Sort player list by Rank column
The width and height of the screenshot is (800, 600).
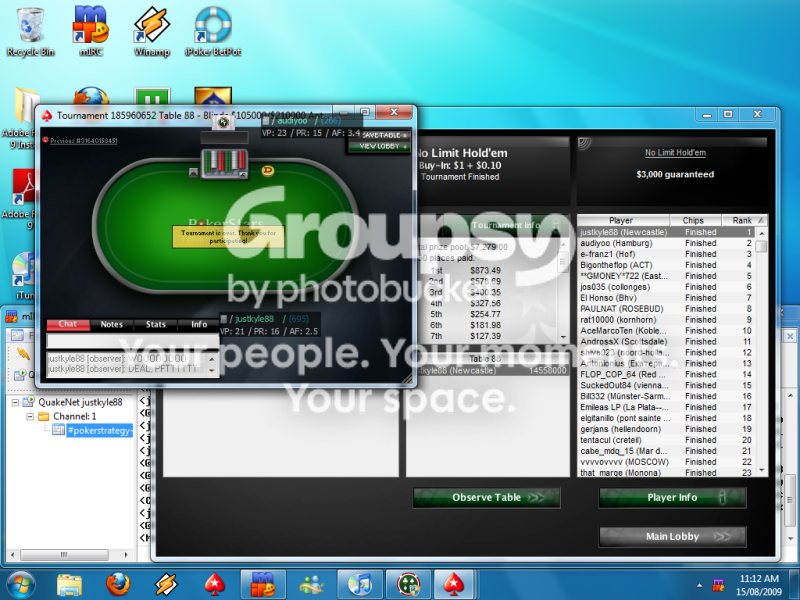point(742,220)
